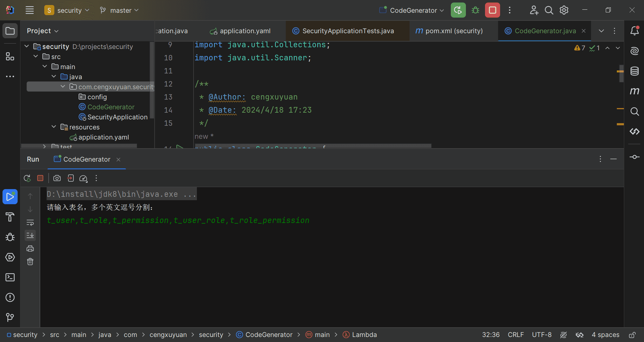Clear all console output trash icon
Screen dimensions: 644x342
point(30,262)
